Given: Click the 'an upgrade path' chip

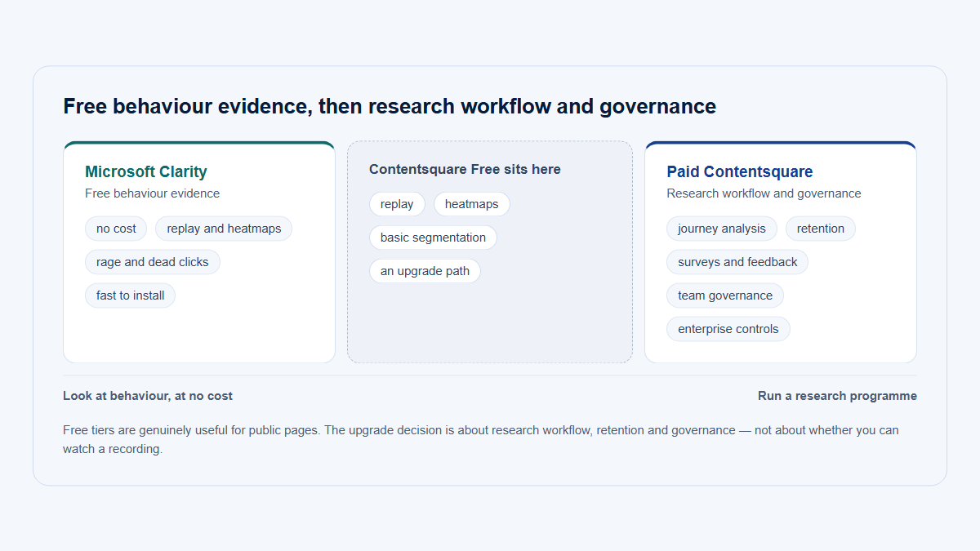Looking at the screenshot, I should click(425, 271).
